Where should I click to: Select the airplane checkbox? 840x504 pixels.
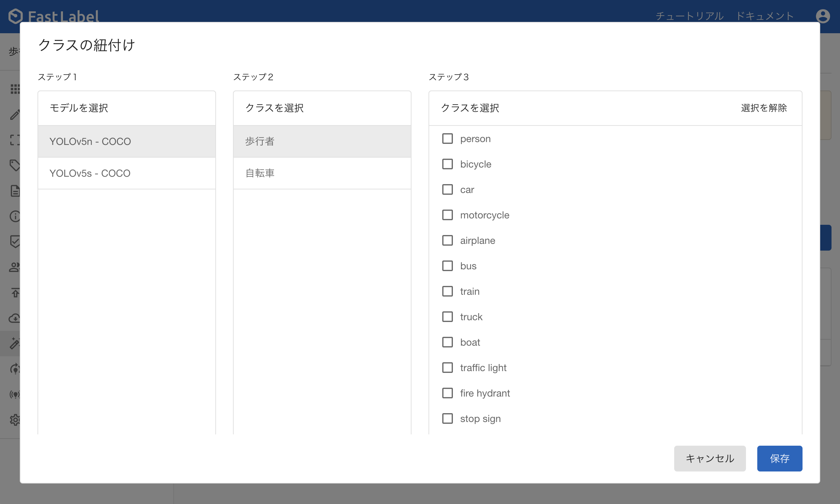[448, 240]
